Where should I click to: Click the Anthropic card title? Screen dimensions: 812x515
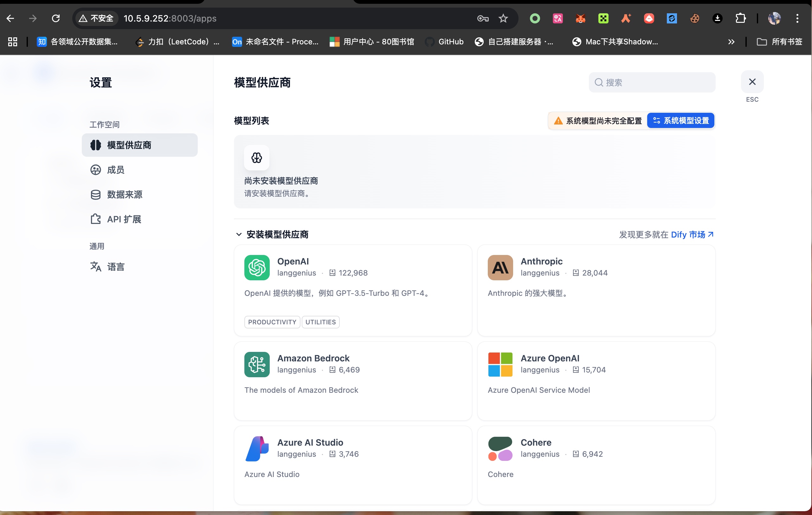click(542, 261)
